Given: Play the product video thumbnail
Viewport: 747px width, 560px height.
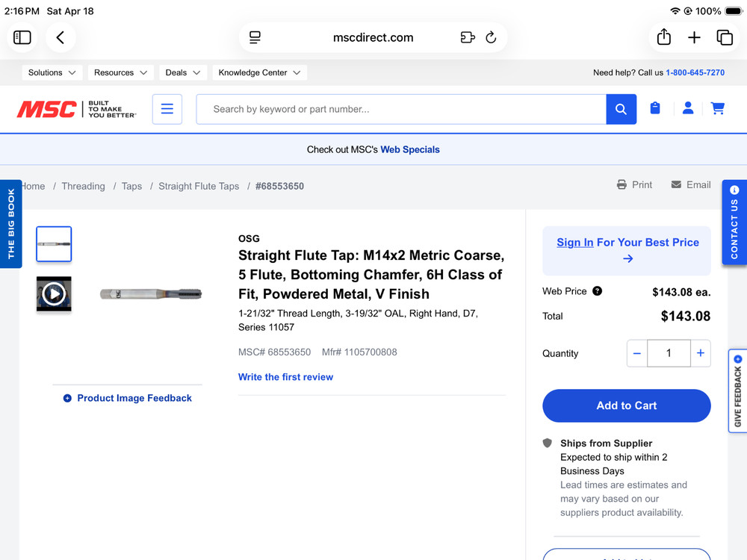Looking at the screenshot, I should [54, 293].
